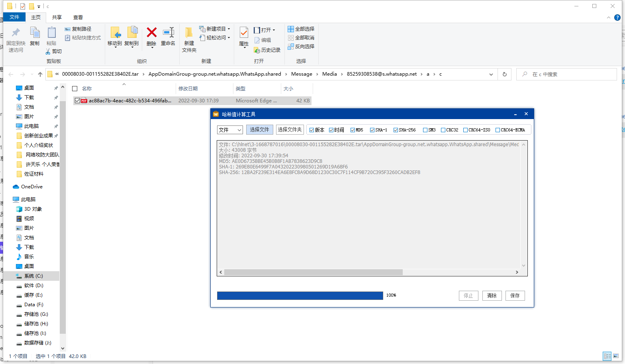Switch to the large icons view in status bar

click(x=616, y=356)
